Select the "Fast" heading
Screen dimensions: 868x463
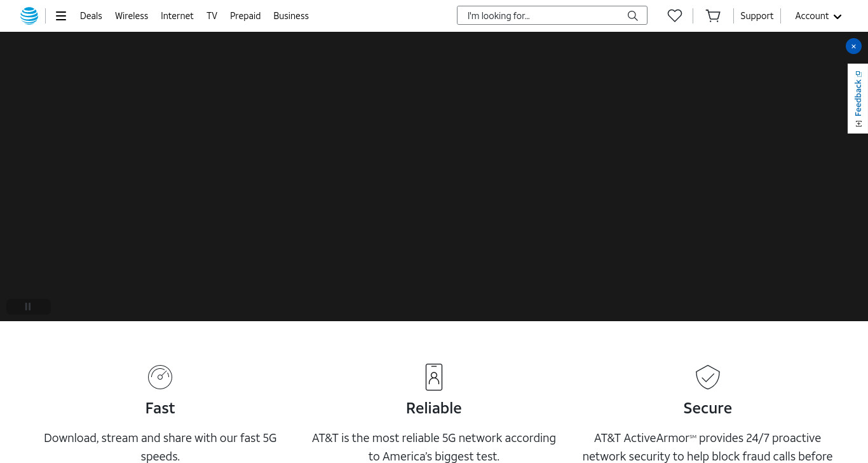coord(160,408)
